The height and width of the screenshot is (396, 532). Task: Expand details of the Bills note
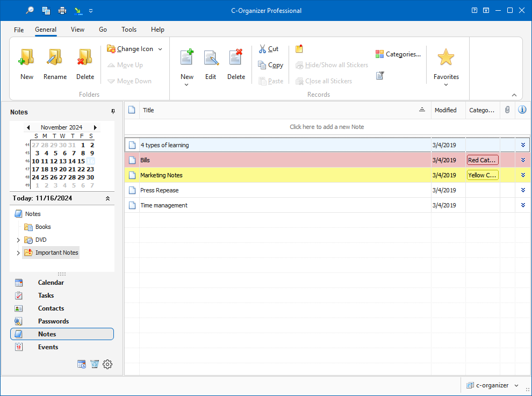(x=523, y=160)
